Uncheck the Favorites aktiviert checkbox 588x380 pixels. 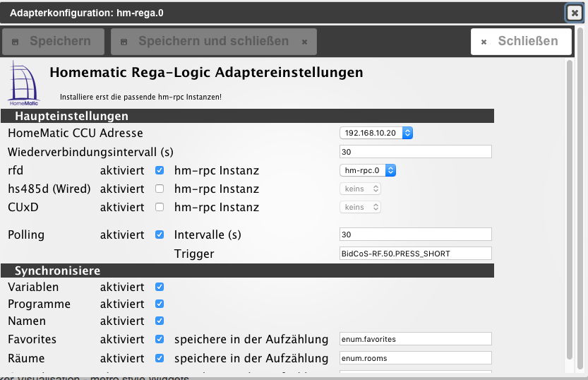tap(160, 339)
